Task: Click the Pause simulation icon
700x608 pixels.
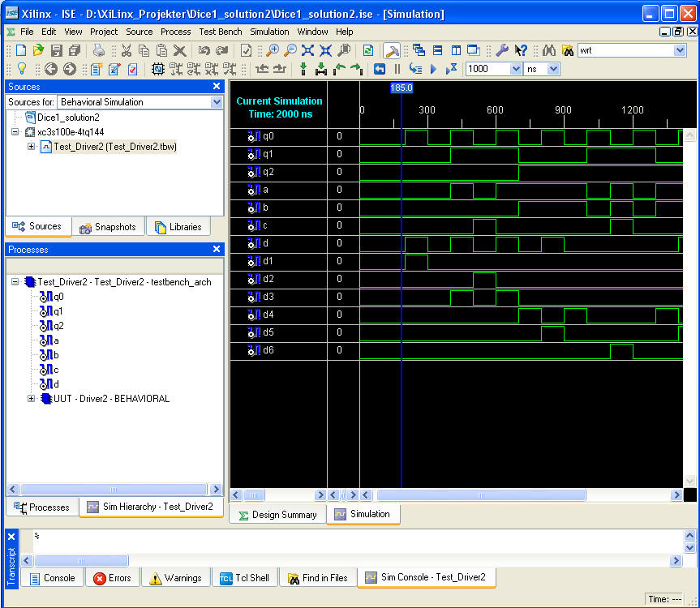Action: [397, 69]
